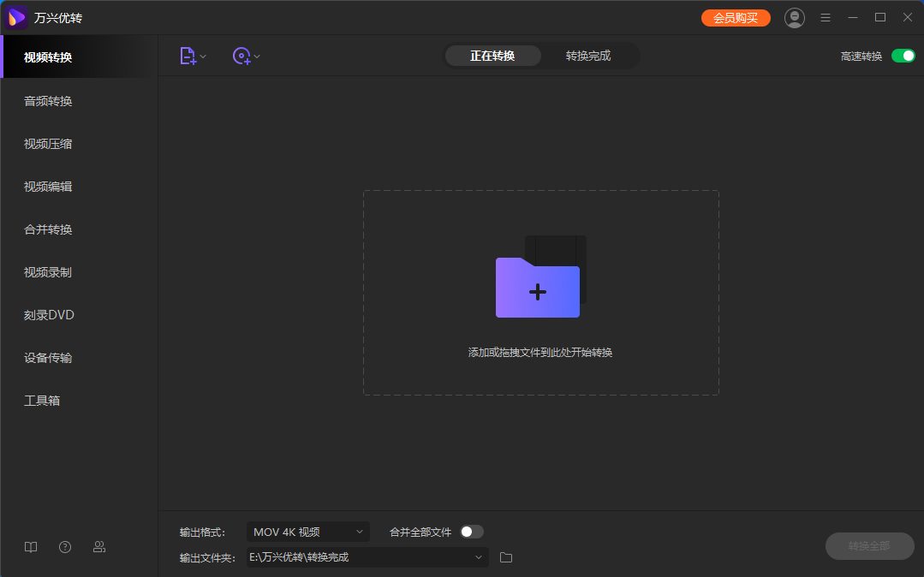
Task: Disable the 高速转换 toggle
Action: 903,56
